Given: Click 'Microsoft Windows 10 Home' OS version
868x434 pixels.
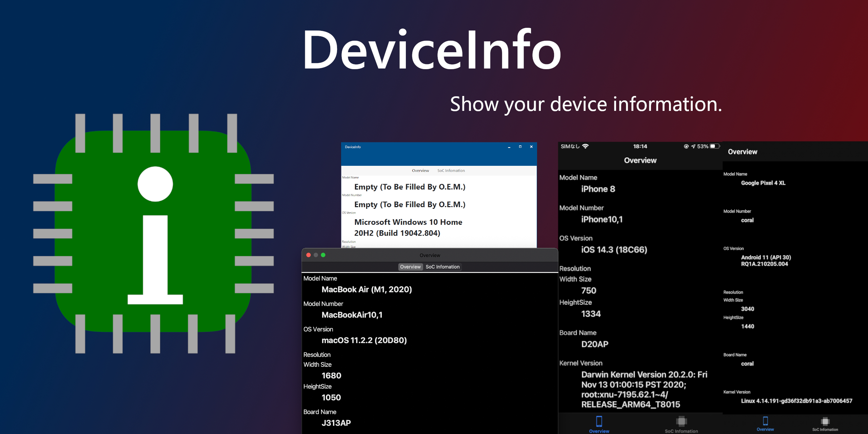Looking at the screenshot, I should tap(408, 222).
